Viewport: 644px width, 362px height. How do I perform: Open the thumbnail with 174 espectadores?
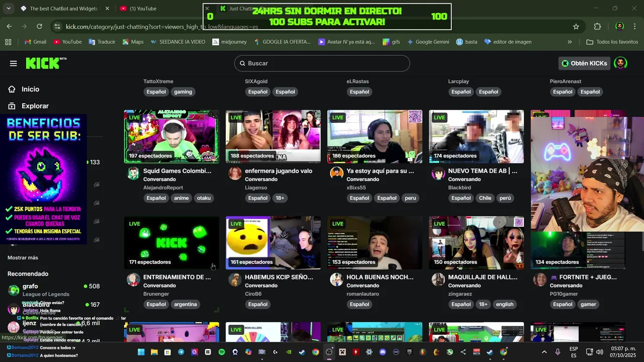click(476, 136)
